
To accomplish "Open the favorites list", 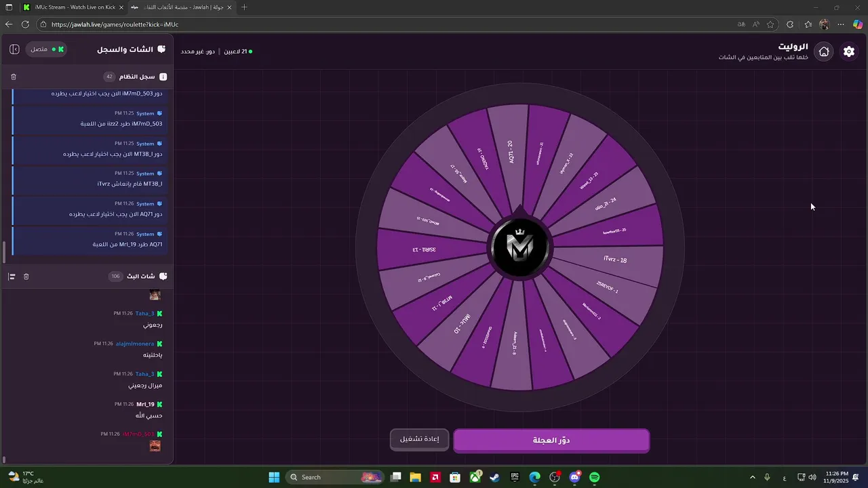I will point(808,24).
